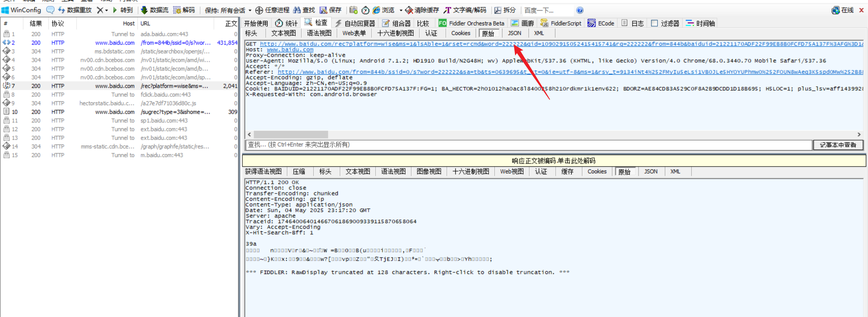
Task: Open the 比较 compare tab
Action: tap(423, 23)
